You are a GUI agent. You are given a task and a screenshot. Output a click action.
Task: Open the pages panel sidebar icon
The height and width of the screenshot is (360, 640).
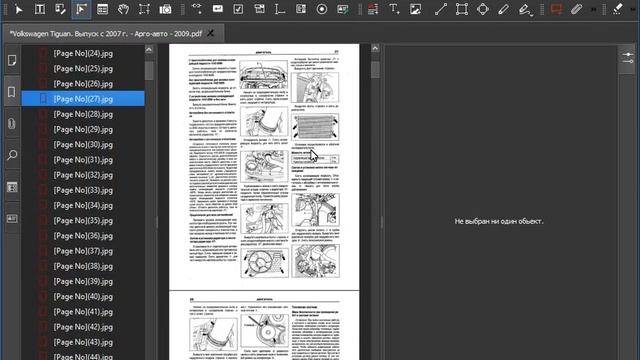12,60
